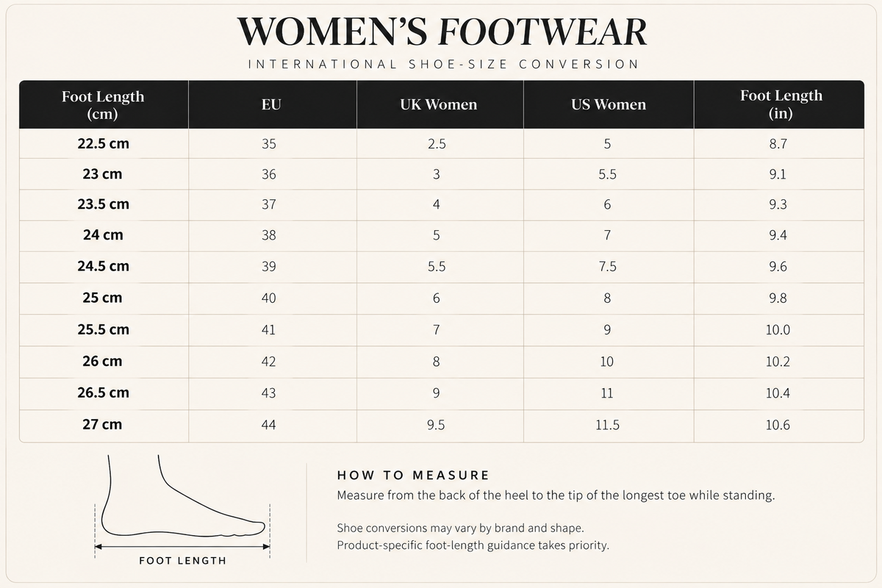
Task: Click the 24.5 cm row label
Action: point(103,266)
